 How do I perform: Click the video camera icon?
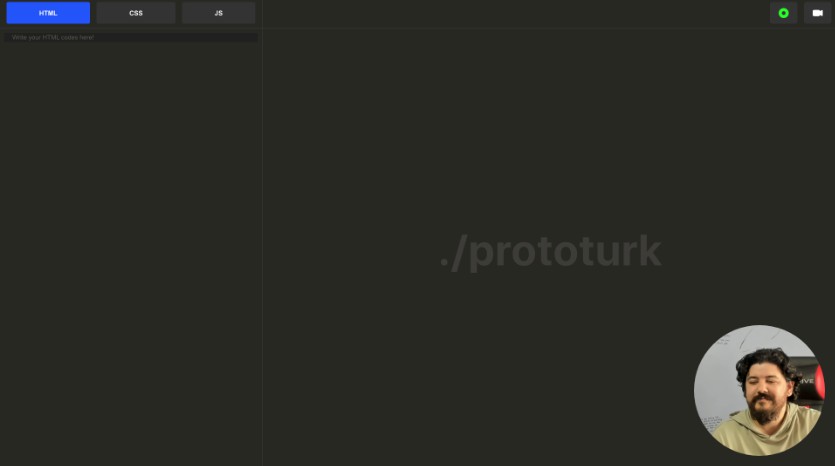817,13
